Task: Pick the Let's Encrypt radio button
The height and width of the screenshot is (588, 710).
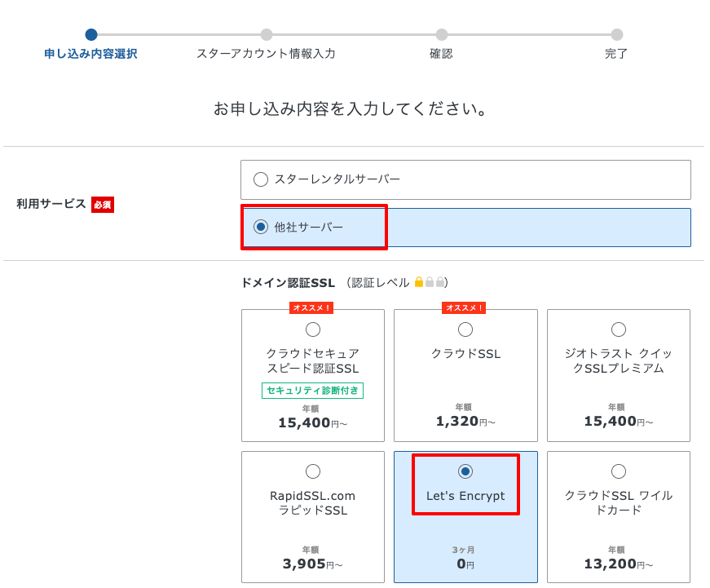Action: tap(465, 471)
